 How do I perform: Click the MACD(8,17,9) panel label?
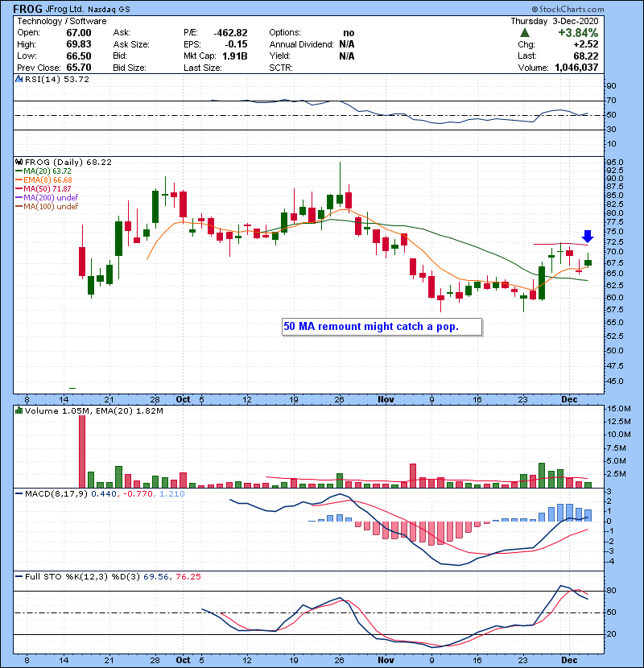(x=56, y=494)
